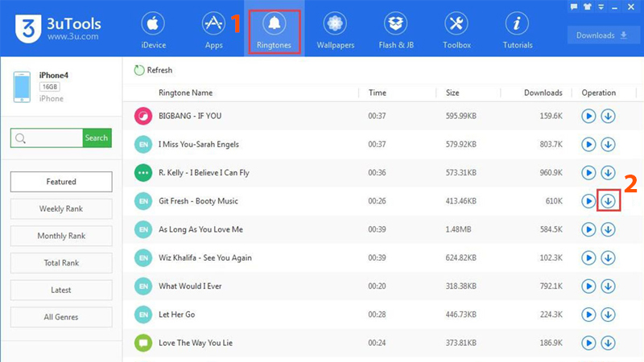The width and height of the screenshot is (644, 362).
Task: Click the Love The Way You Lie thumbnail
Action: pos(143,343)
